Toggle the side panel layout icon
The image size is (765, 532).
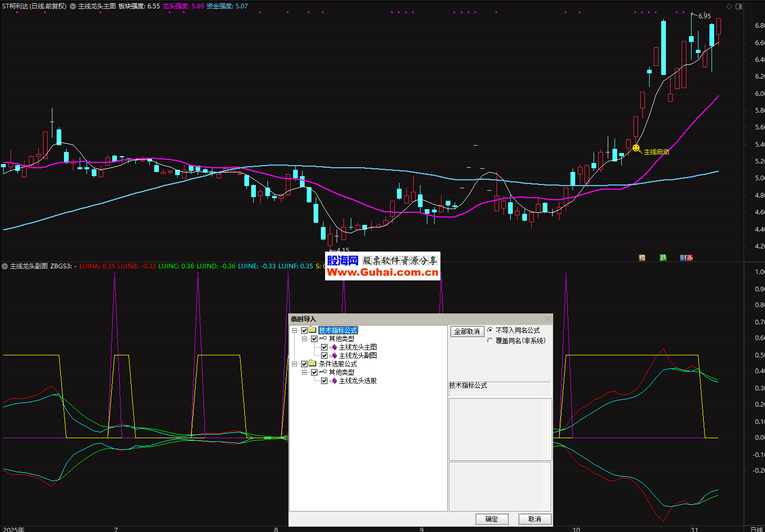739,6
